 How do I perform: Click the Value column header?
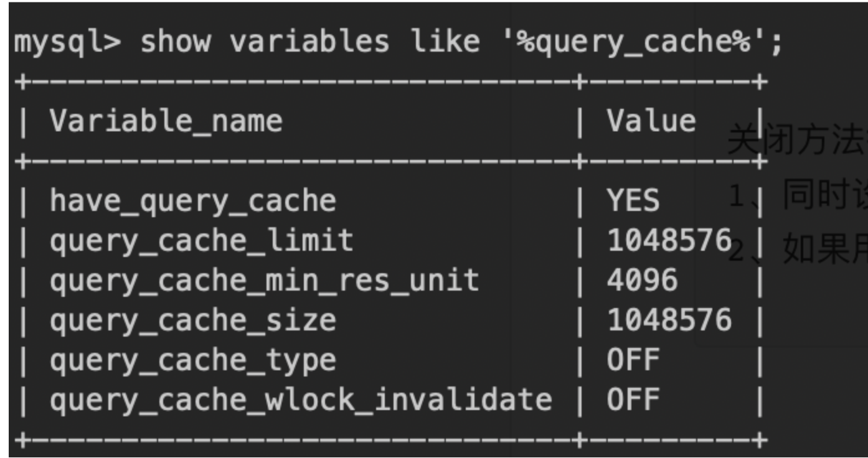(x=651, y=121)
